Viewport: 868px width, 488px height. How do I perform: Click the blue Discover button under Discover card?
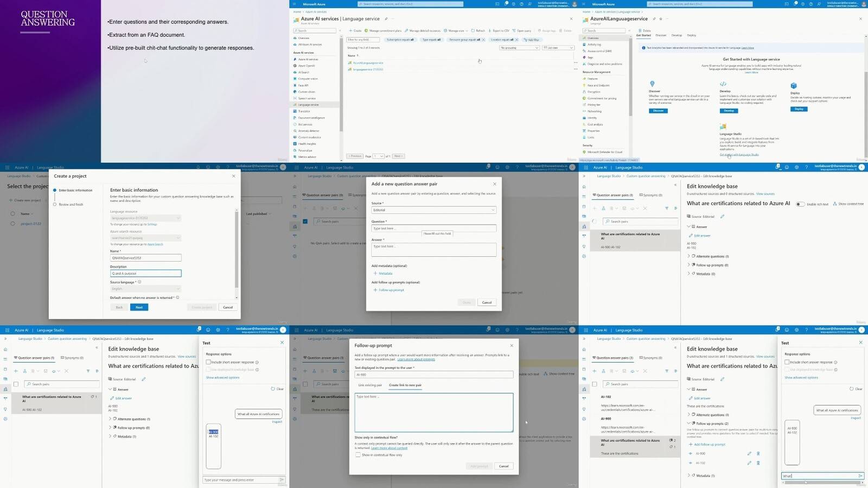pos(658,111)
